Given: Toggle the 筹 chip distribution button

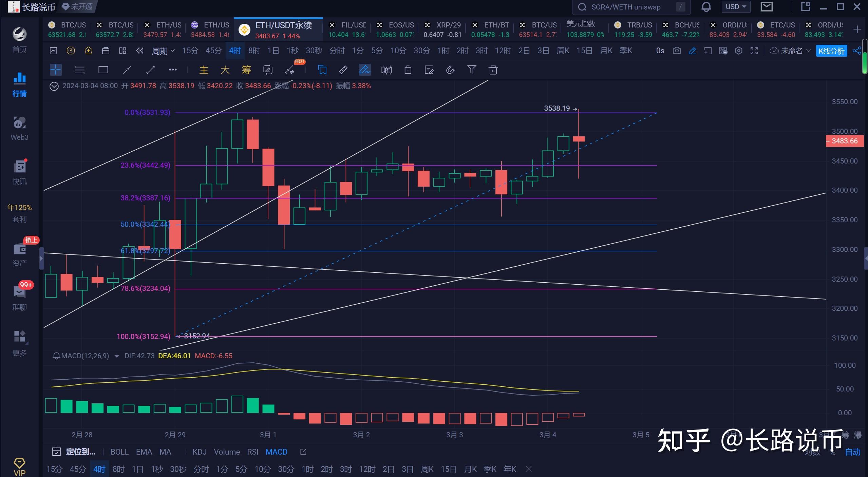Looking at the screenshot, I should 246,70.
